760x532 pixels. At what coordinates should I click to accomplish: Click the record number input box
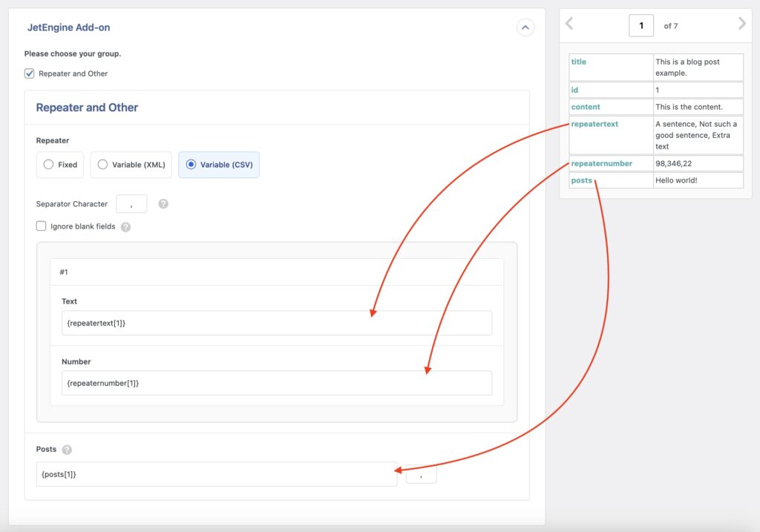[x=641, y=25]
